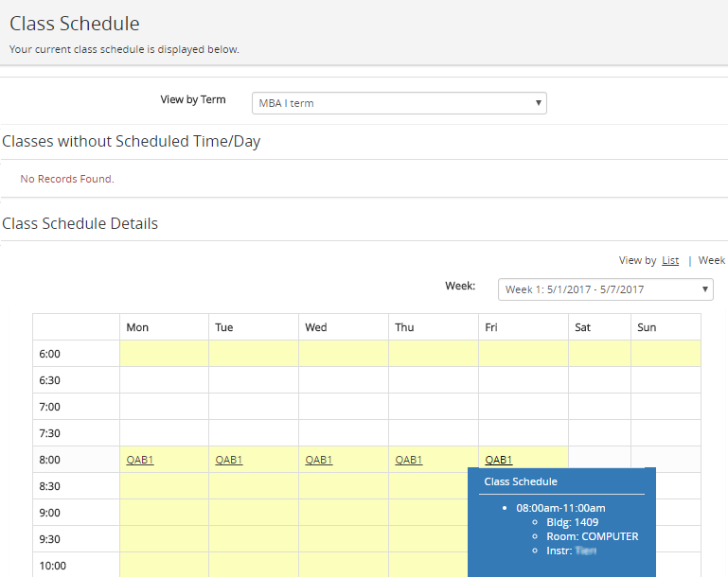The width and height of the screenshot is (728, 577).
Task: Switch schedule to List view
Action: [670, 260]
